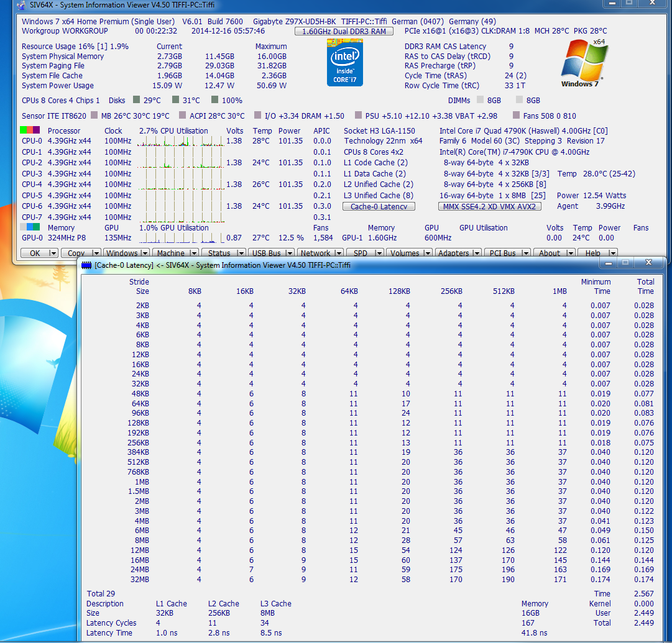672x643 pixels.
Task: Click the '512KB' column header
Action: [504, 291]
